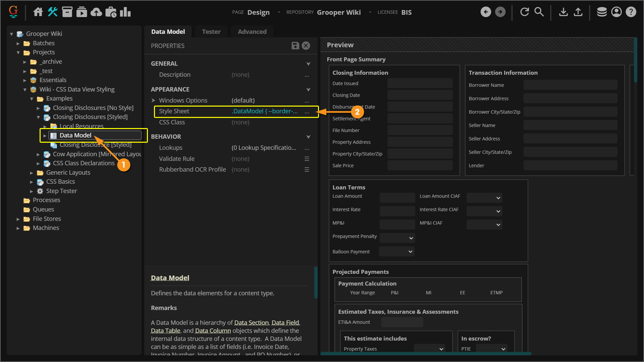The height and width of the screenshot is (362, 644).
Task: Click the Stats bar chart icon
Action: [x=125, y=12]
